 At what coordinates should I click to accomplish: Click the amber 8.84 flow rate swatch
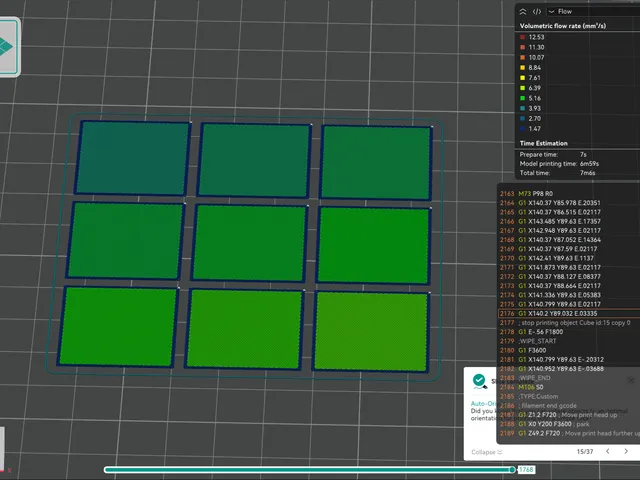522,68
